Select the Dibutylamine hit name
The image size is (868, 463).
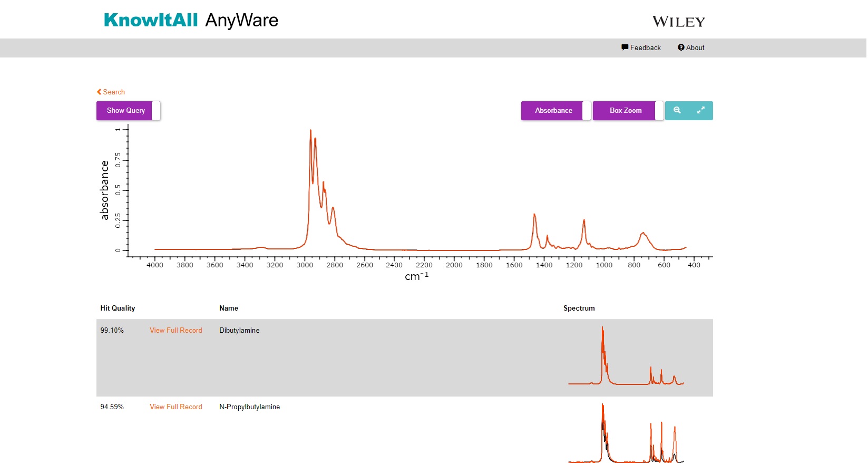(239, 330)
